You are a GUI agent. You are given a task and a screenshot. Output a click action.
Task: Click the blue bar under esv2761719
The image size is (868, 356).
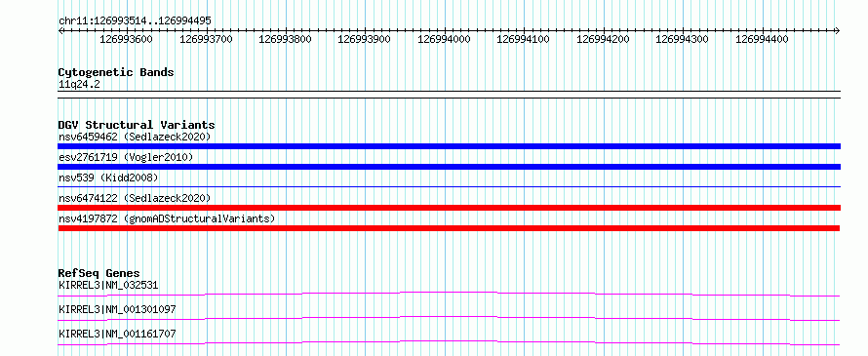click(x=449, y=167)
